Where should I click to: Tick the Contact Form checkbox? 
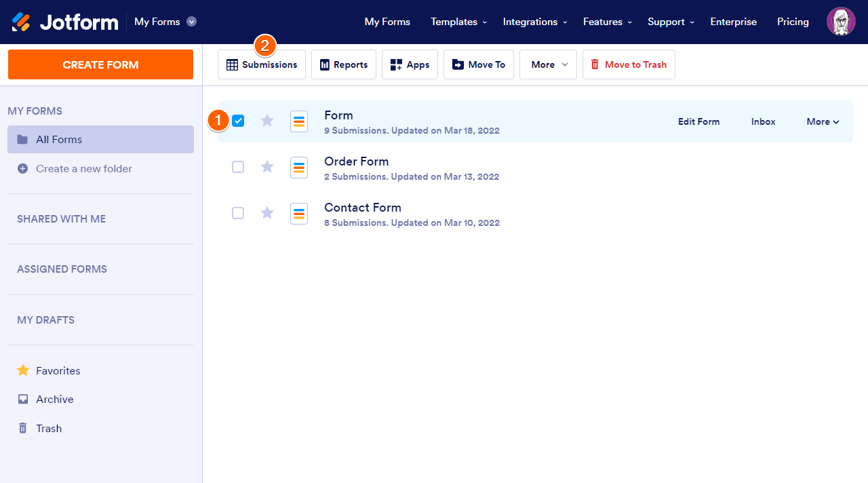(238, 213)
